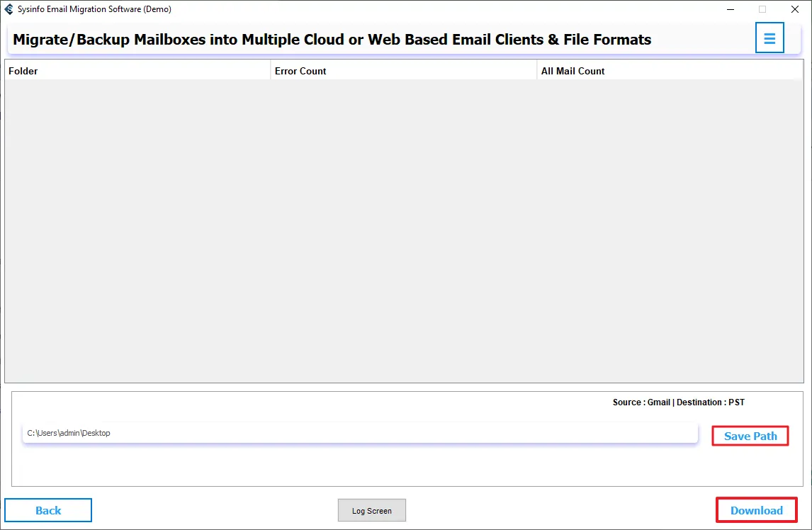
Task: Focus the destination path text field
Action: (x=360, y=433)
